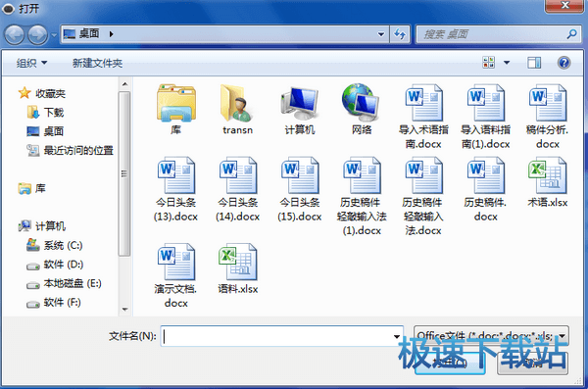Click sidebar scrollbar down arrow
588x389 pixels.
[124, 309]
